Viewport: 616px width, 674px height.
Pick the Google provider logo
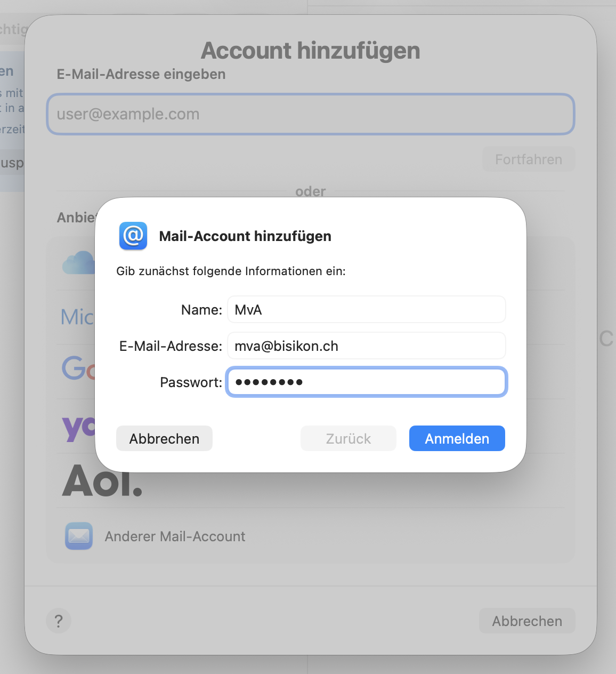pos(78,368)
